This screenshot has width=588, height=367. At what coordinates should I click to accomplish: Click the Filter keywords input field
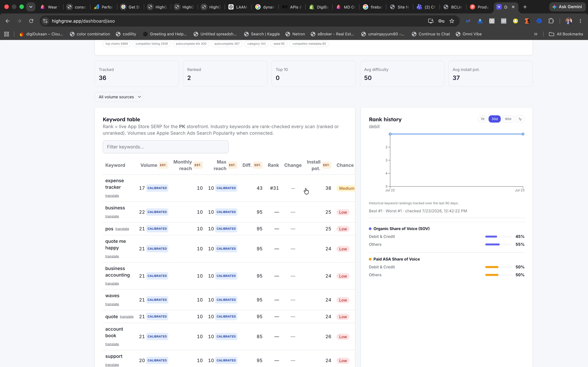click(x=166, y=147)
